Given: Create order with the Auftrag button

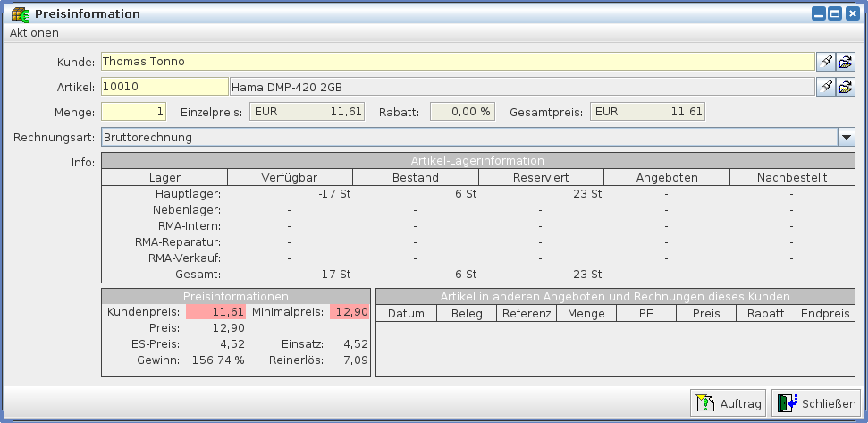Looking at the screenshot, I should 728,403.
